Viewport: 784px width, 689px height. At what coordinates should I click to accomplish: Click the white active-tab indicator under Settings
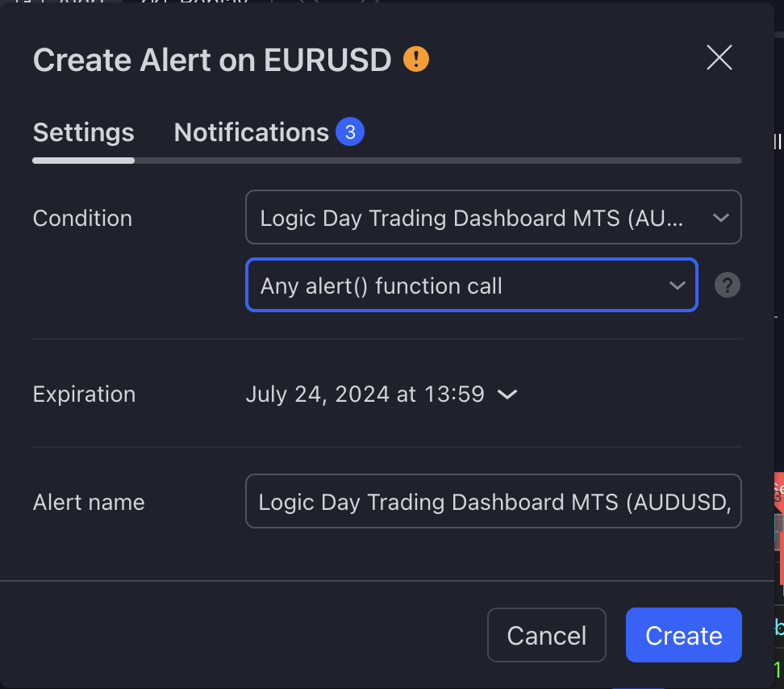pyautogui.click(x=84, y=161)
